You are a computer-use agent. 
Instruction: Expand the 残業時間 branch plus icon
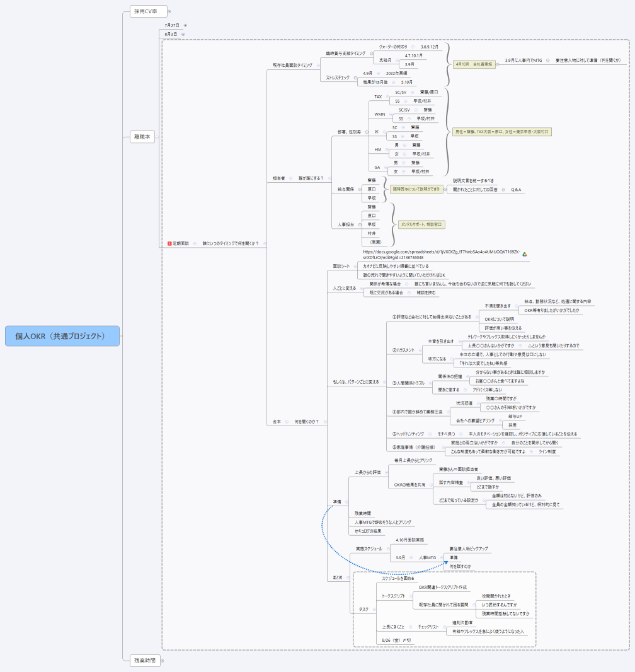tap(163, 661)
